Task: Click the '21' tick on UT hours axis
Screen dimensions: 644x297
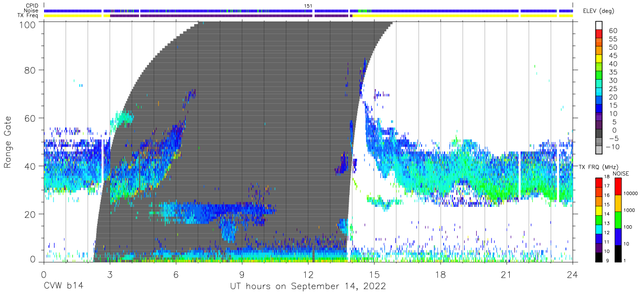Action: [507, 274]
